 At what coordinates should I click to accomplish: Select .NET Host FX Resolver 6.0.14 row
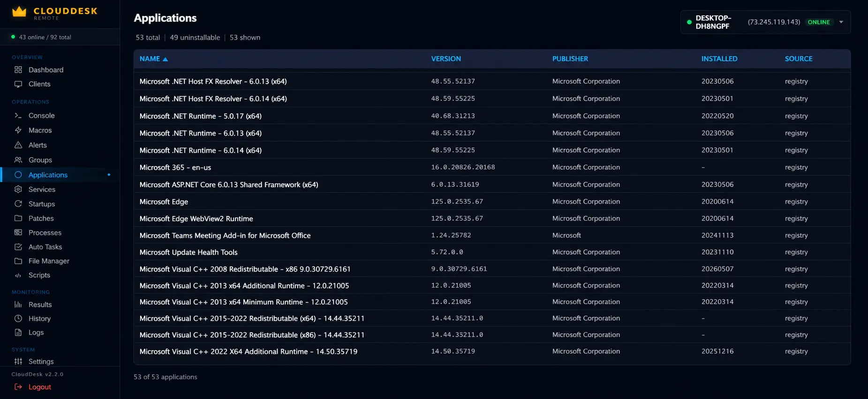tap(492, 99)
